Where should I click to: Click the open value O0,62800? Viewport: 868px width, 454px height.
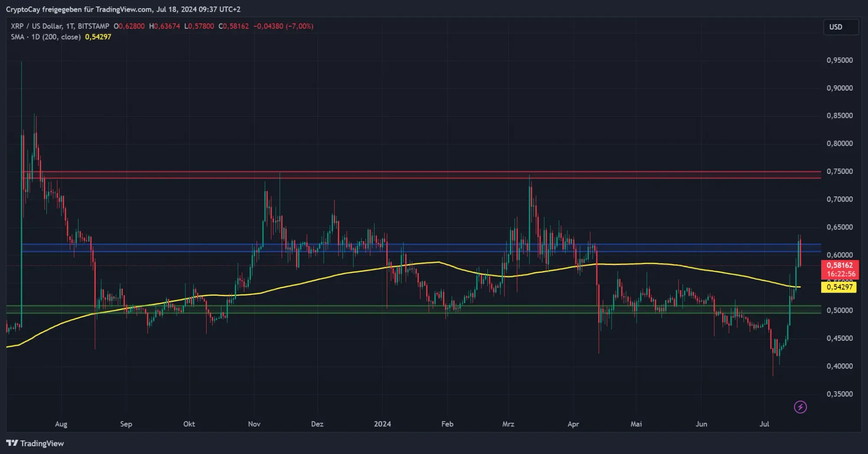[x=129, y=26]
